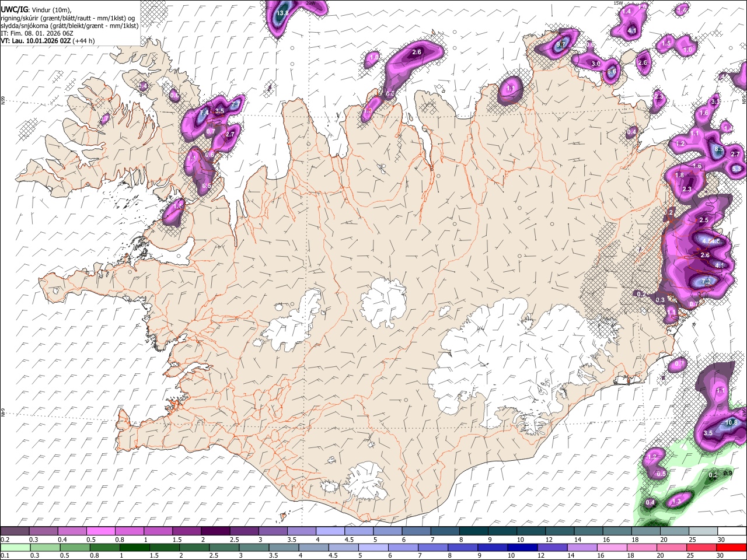Click the "7.4" value in the Westfjords cell
The image size is (747, 560).
point(204,112)
